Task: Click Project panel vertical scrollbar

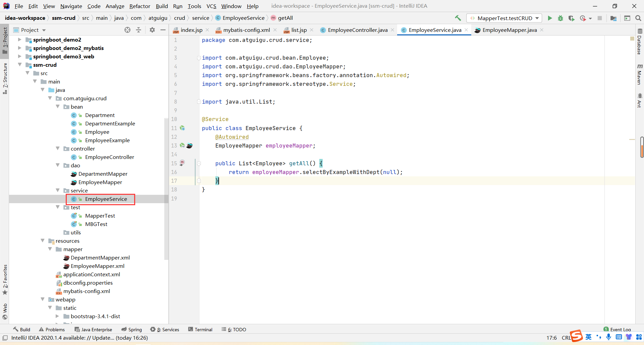Action: tap(166, 189)
